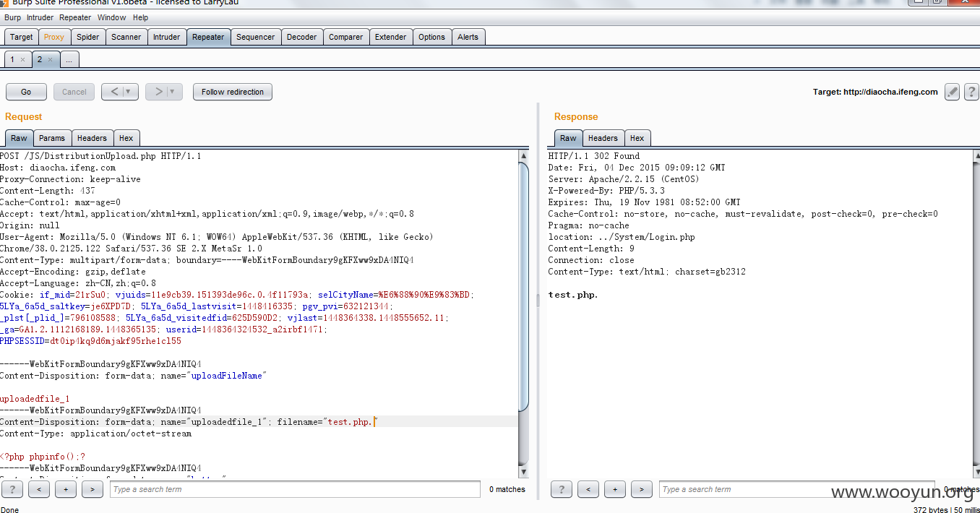Click the 'HTTP/1.1 302 Found' response line

point(594,156)
